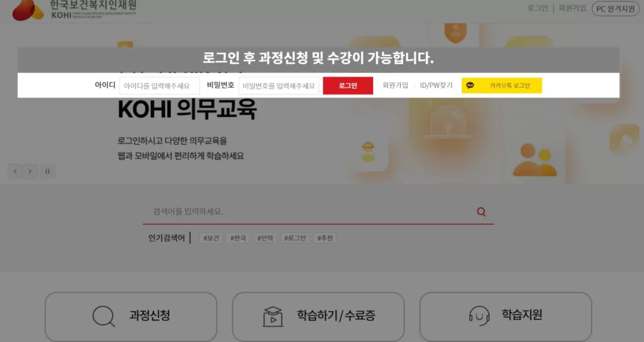
Task: Click the KOHI logo in the header
Action: (x=74, y=10)
